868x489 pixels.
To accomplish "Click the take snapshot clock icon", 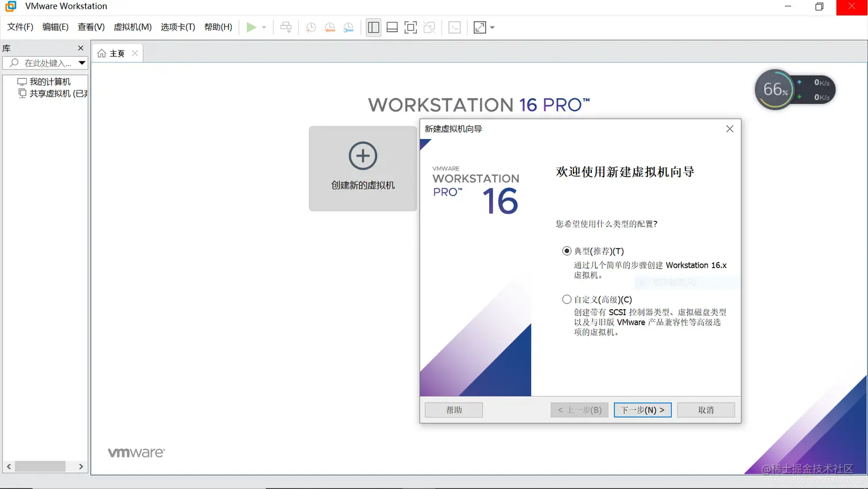I will [311, 27].
